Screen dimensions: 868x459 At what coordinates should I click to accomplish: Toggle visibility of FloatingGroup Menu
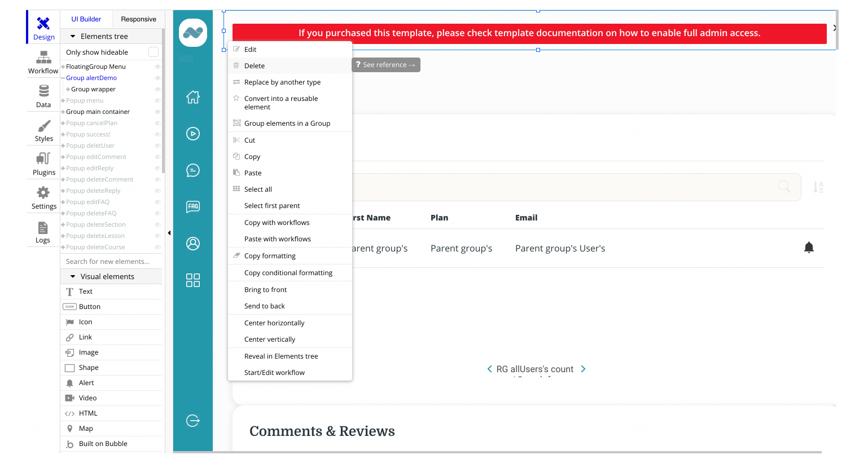(157, 67)
